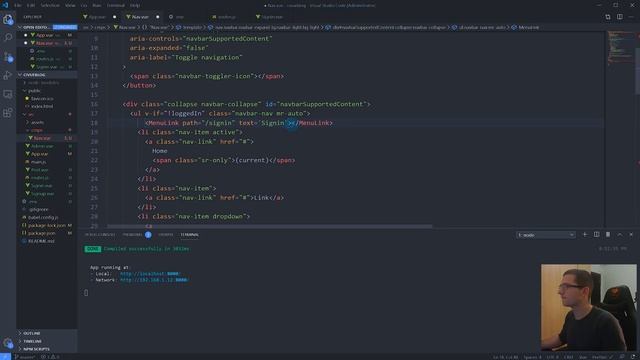Viewport: 640px width, 360px height.
Task: Open editor More Actions ellipsis menu
Action: point(631,17)
